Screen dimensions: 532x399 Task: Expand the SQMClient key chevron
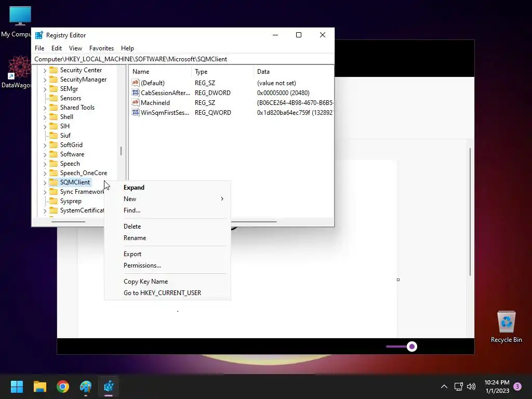pos(45,183)
